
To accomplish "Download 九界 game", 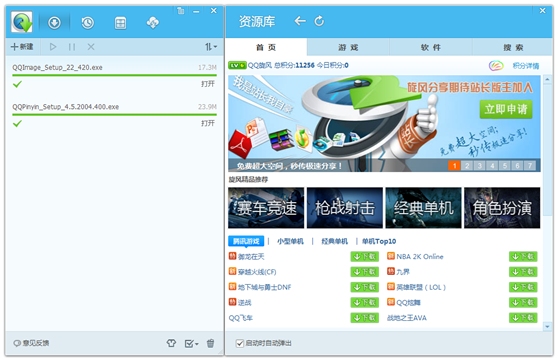I will [523, 272].
